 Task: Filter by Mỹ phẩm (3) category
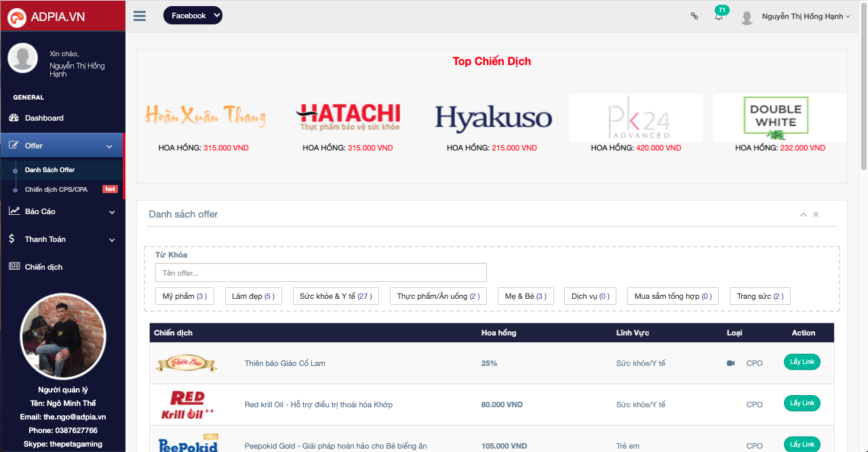(x=184, y=296)
